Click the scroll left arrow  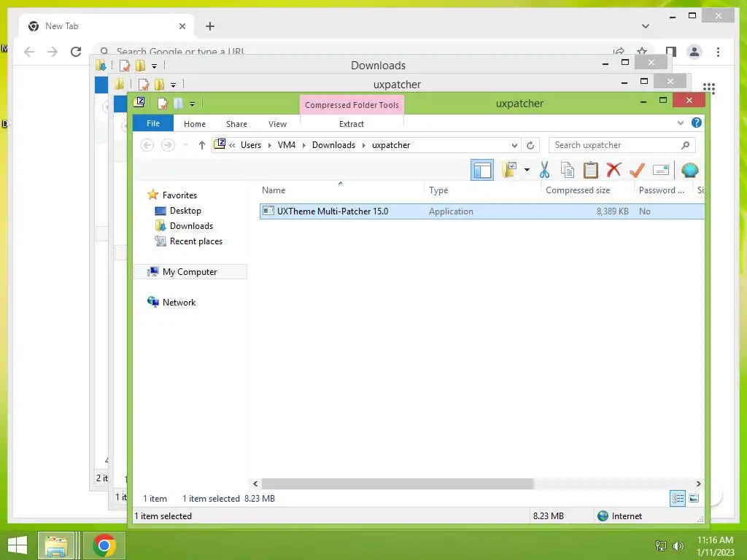click(256, 484)
